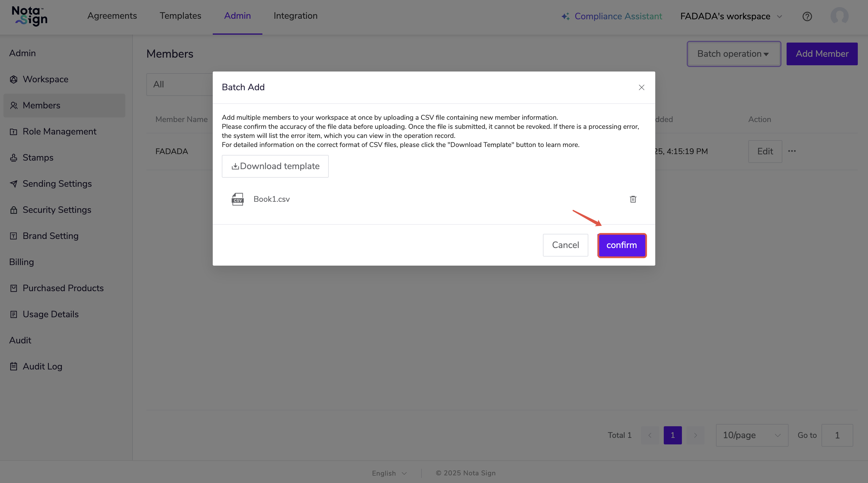Expand the Batch operation dropdown
868x483 pixels.
pos(734,54)
